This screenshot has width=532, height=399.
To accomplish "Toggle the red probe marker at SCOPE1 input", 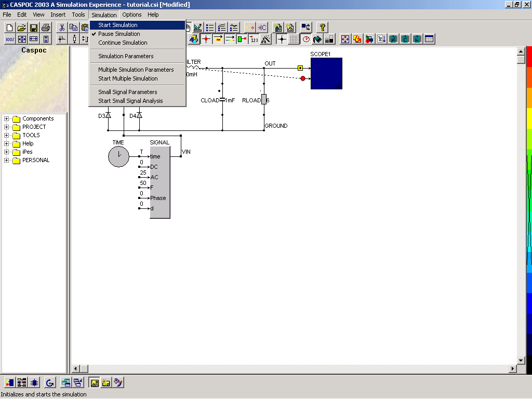I will [x=303, y=78].
